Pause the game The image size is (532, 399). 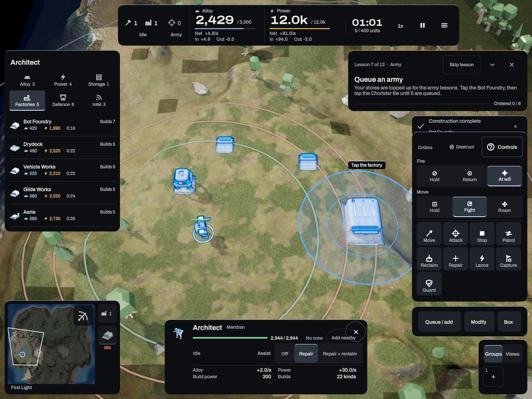423,25
